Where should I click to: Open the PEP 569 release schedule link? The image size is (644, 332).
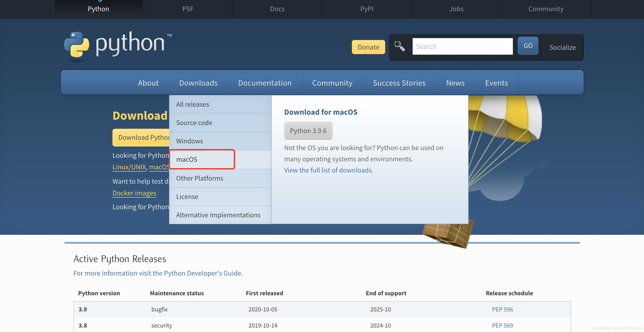point(502,326)
